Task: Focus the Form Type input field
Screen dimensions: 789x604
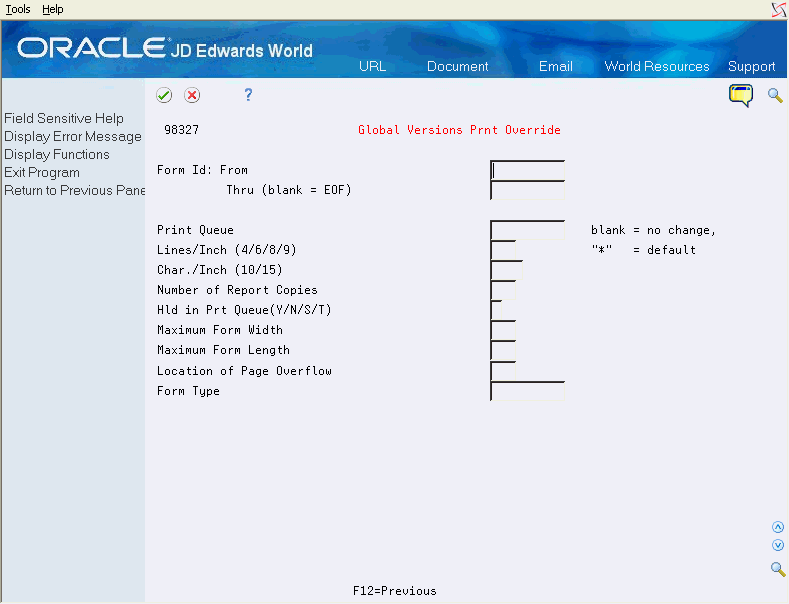Action: click(x=527, y=391)
